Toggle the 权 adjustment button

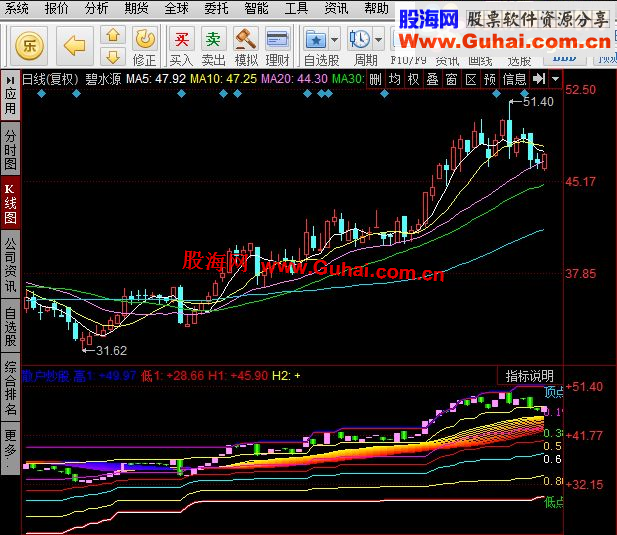coord(413,79)
